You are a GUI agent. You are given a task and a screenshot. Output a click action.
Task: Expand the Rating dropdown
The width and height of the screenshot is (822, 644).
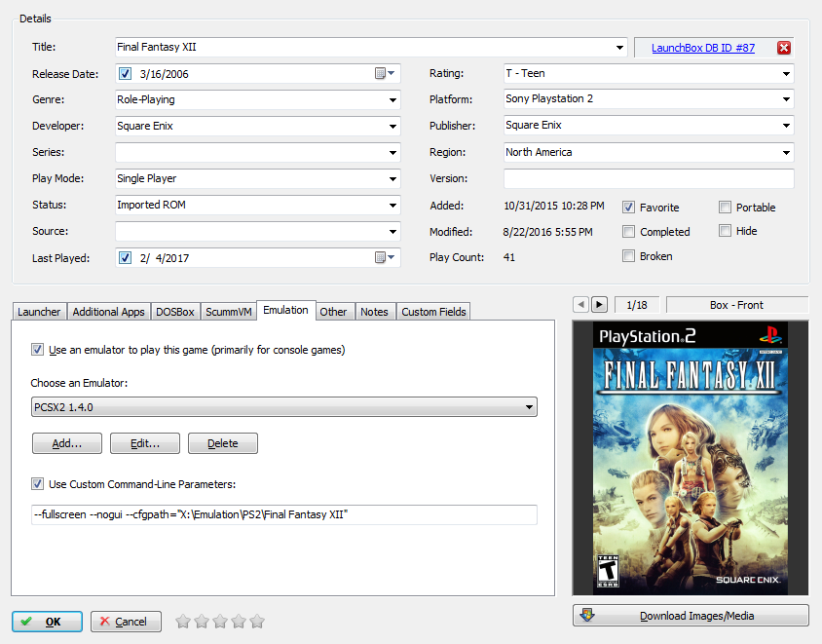[x=786, y=73]
